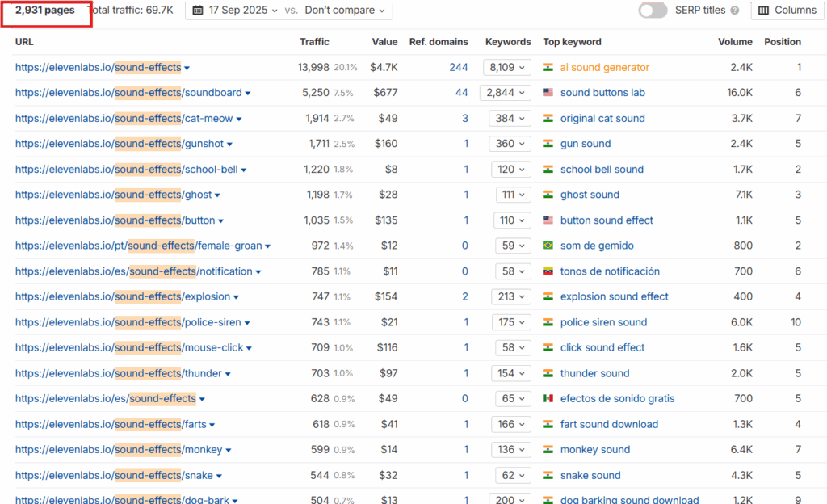Viewport: 827px width, 504px height.
Task: Open the caret menu beside sound-effects/farts URL
Action: (212, 425)
